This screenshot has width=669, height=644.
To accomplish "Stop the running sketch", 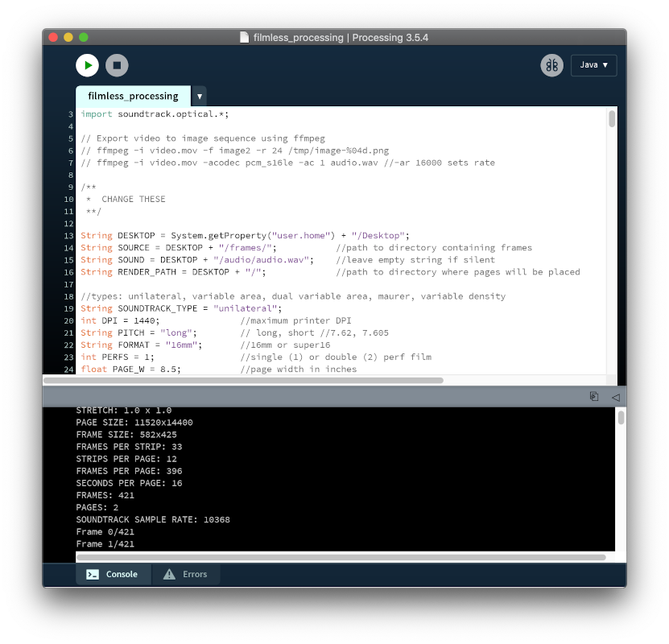I will point(117,65).
